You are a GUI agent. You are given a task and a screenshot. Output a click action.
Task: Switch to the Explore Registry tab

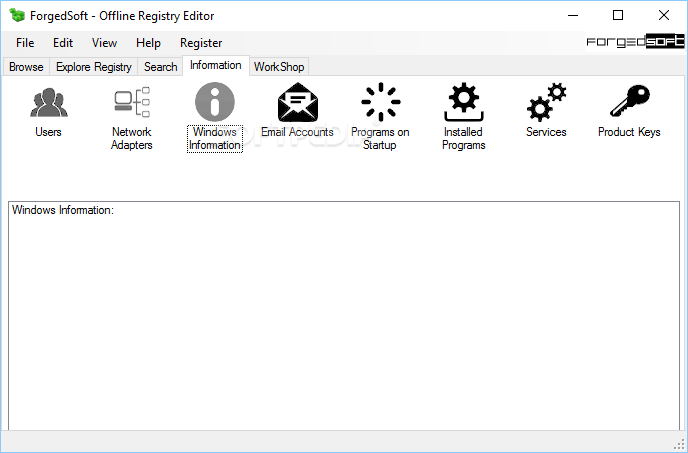(x=94, y=67)
